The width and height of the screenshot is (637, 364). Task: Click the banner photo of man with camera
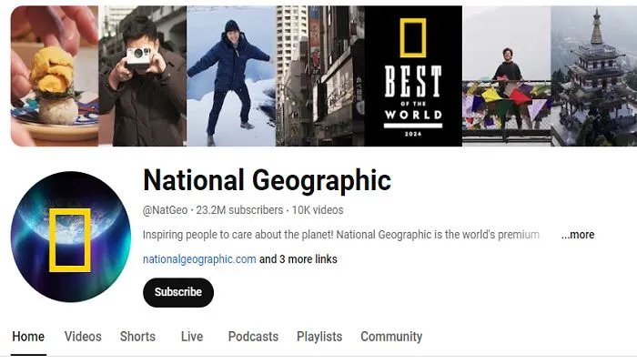[142, 76]
